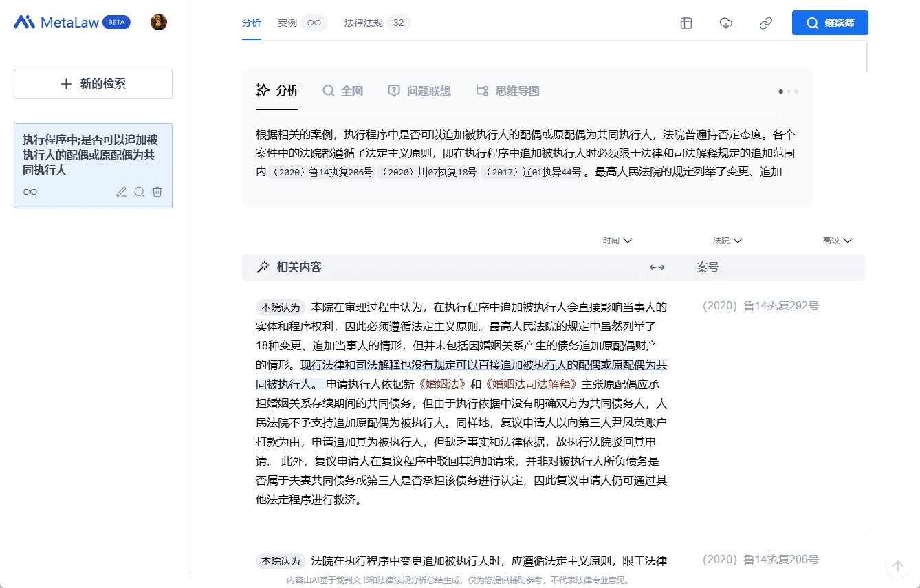Click the scroll-to-top arrow button
The width and height of the screenshot is (920, 588).
click(897, 567)
